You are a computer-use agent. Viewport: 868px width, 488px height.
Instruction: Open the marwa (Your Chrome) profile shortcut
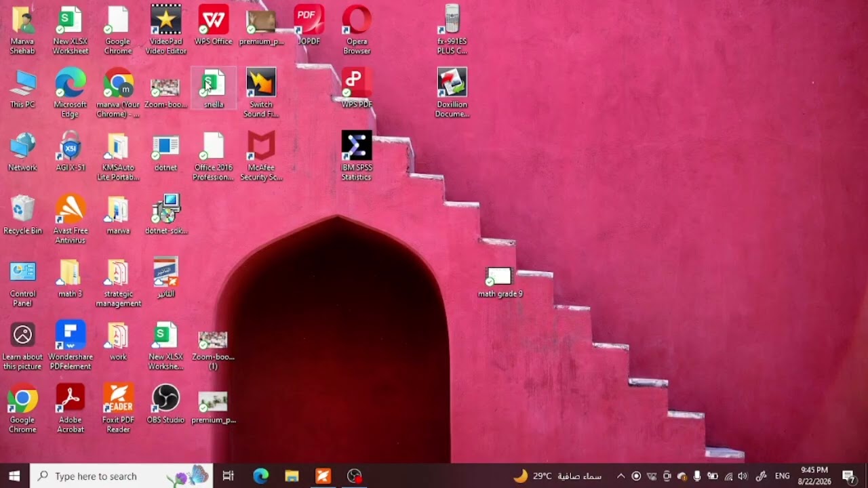pyautogui.click(x=118, y=94)
